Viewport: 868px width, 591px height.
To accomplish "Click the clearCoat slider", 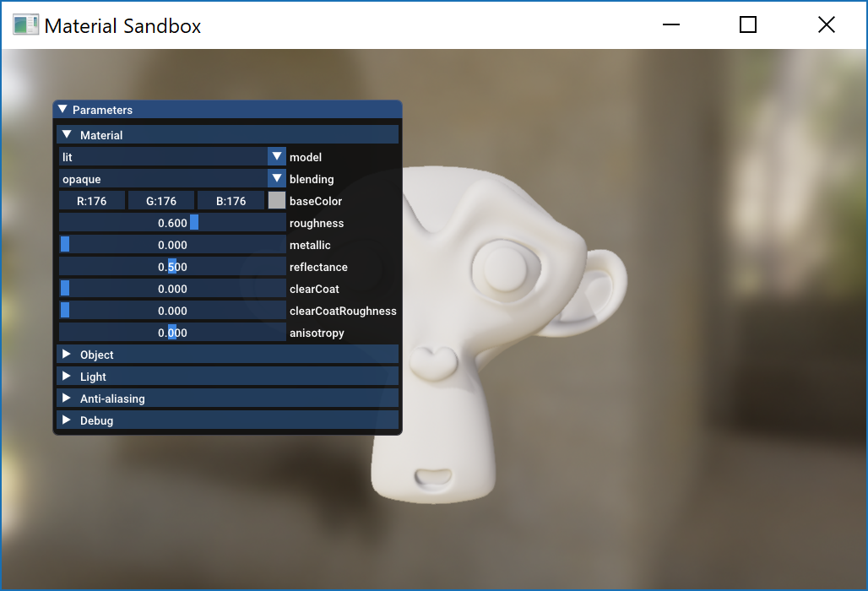I will coord(172,288).
